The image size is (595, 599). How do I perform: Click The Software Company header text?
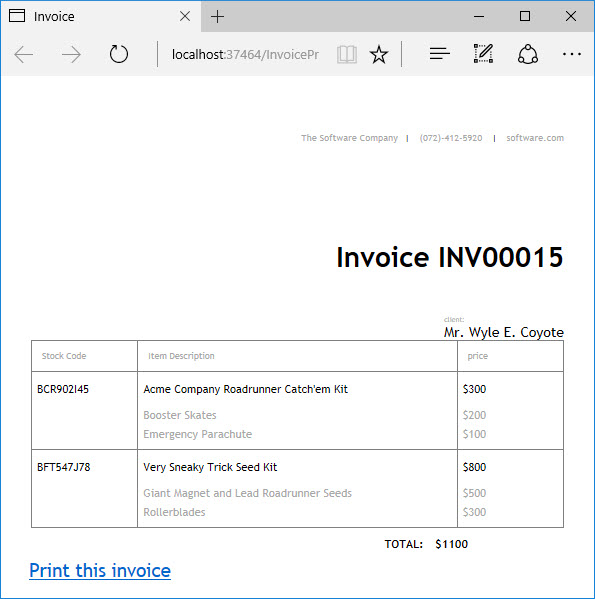click(349, 138)
